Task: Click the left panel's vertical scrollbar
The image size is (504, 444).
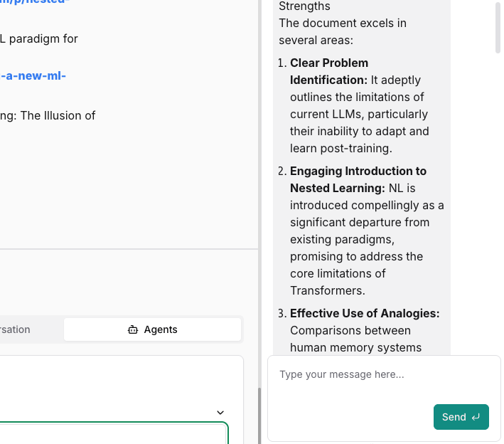Action: 259,413
